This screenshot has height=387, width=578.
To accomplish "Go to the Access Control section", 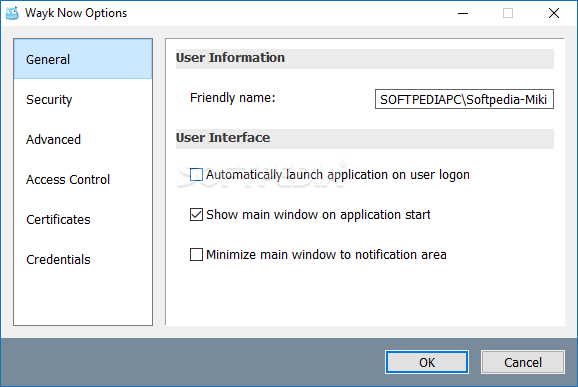I will (x=83, y=179).
